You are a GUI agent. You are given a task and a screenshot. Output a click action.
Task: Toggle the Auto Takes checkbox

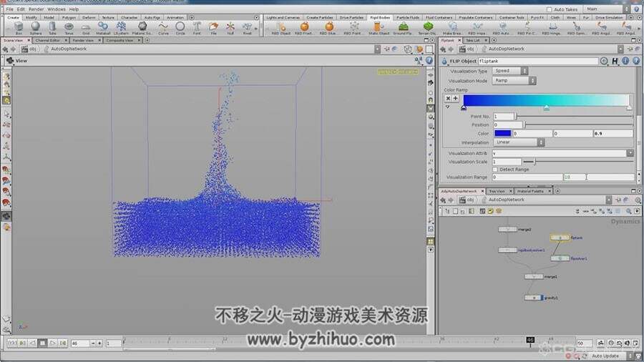549,9
